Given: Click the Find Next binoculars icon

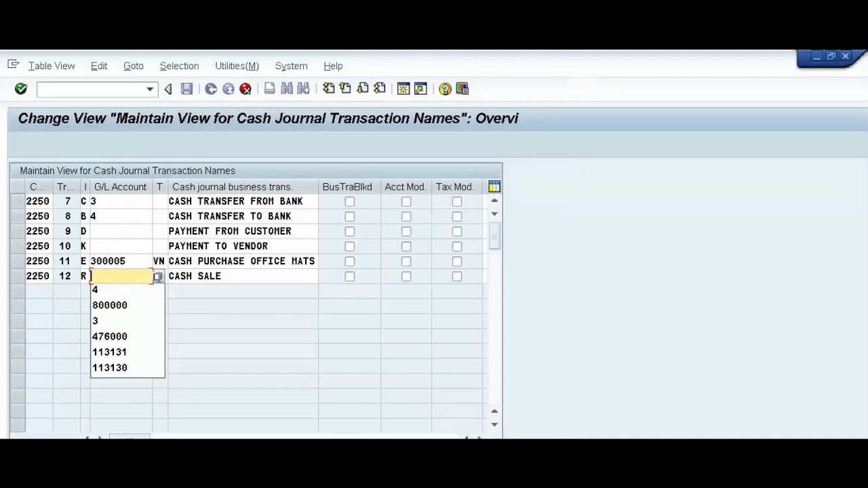Looking at the screenshot, I should click(303, 89).
